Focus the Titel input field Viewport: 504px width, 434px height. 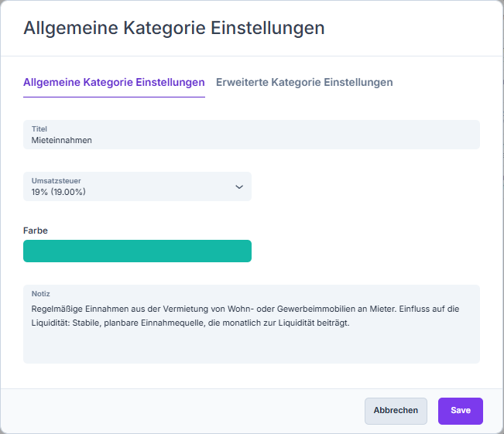coord(251,135)
